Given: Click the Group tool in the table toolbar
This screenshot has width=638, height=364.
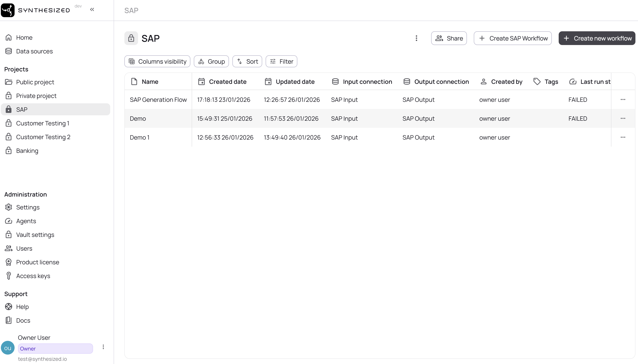Looking at the screenshot, I should pos(211,61).
